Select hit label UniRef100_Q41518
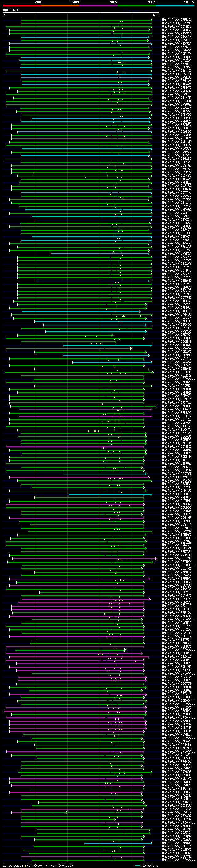197x868 pixels. point(177,155)
